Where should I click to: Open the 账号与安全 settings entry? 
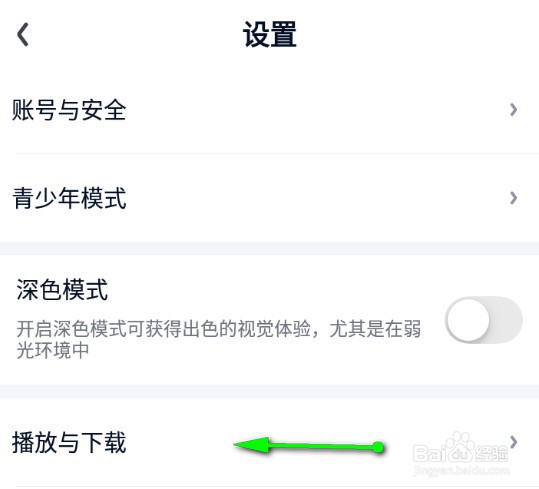(x=270, y=110)
